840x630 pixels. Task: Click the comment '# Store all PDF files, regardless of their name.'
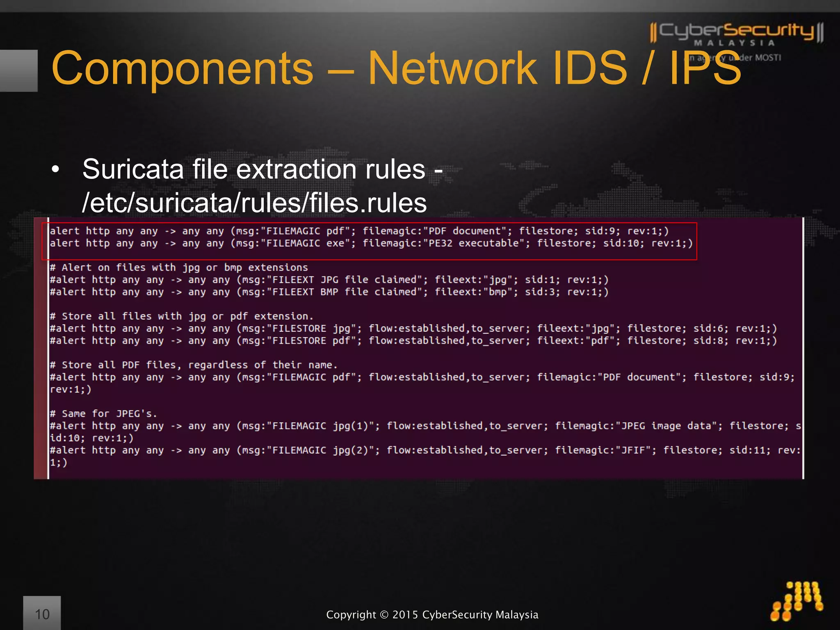194,365
